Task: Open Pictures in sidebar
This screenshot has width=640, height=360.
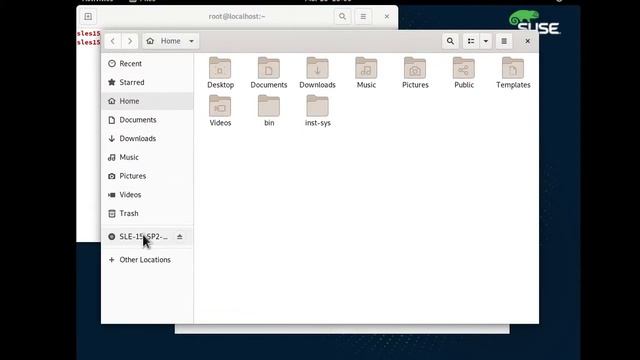Action: 147,176
